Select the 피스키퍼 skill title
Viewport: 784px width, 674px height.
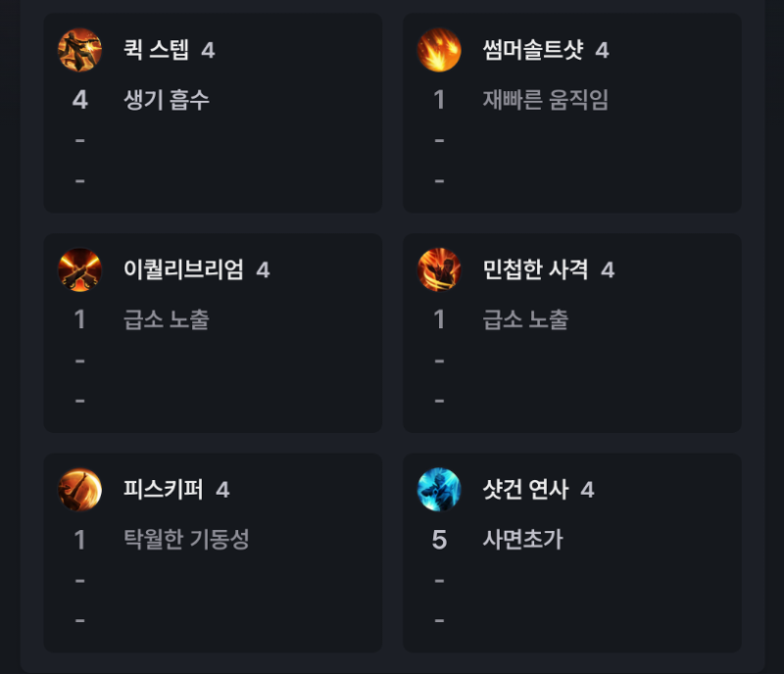click(x=164, y=490)
